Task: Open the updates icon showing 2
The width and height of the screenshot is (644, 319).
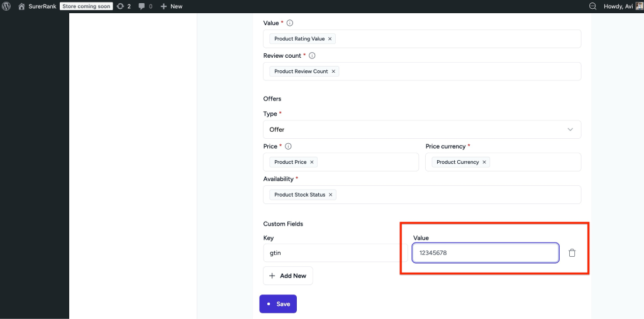Action: tap(124, 6)
